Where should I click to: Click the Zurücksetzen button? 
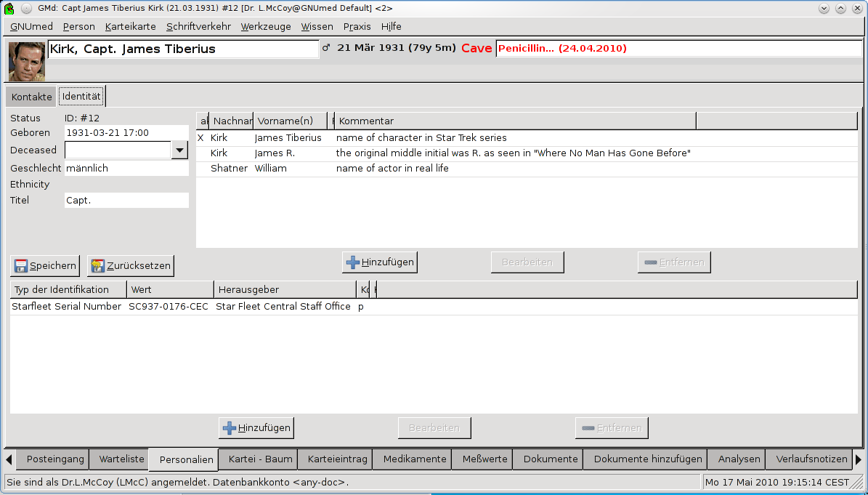point(131,266)
